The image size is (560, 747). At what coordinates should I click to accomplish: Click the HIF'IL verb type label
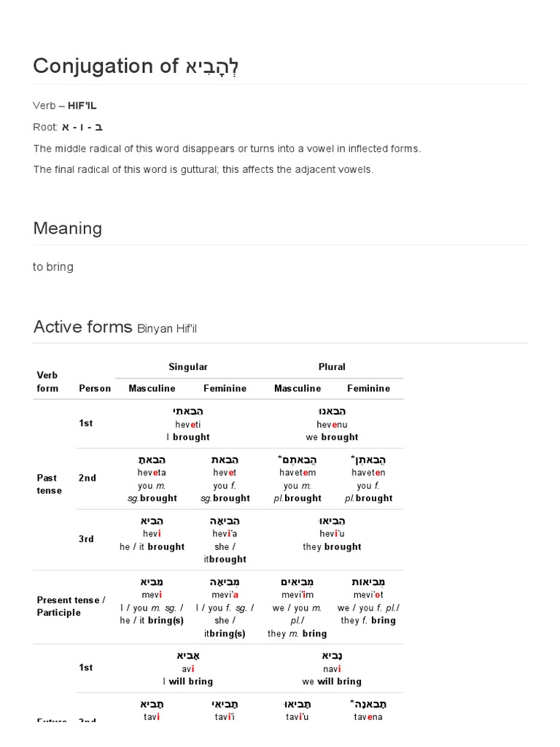(82, 107)
